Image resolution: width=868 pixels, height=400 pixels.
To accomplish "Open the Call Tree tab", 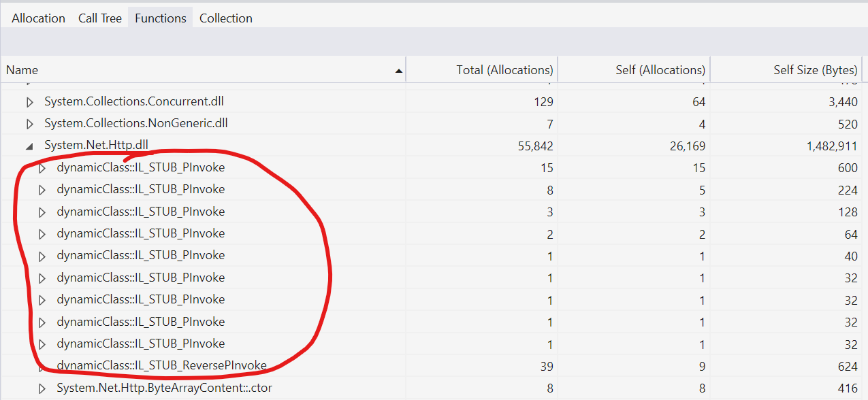I will point(100,18).
